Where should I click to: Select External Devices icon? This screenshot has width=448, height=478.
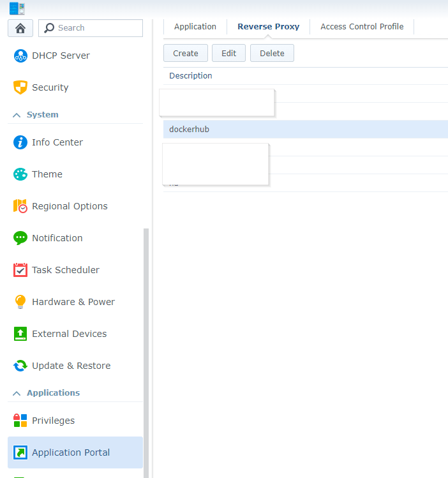pyautogui.click(x=20, y=334)
